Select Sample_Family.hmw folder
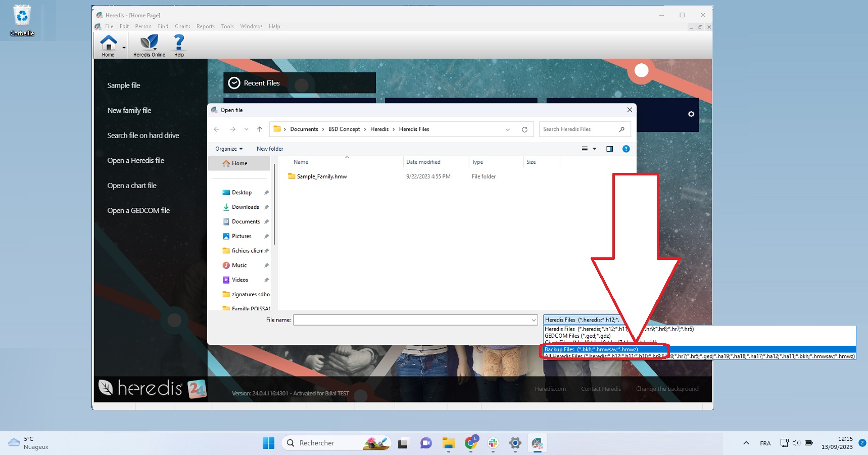The image size is (868, 455). coord(321,176)
